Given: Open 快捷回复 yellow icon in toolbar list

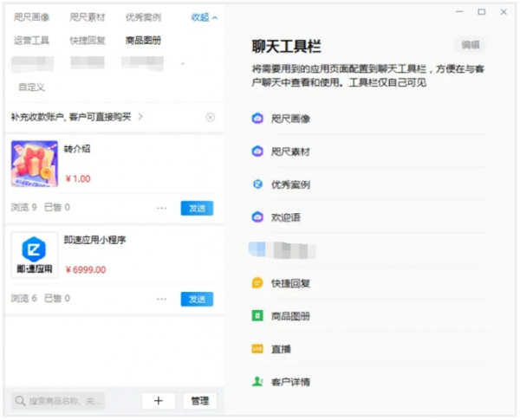Looking at the screenshot, I should click(x=257, y=283).
